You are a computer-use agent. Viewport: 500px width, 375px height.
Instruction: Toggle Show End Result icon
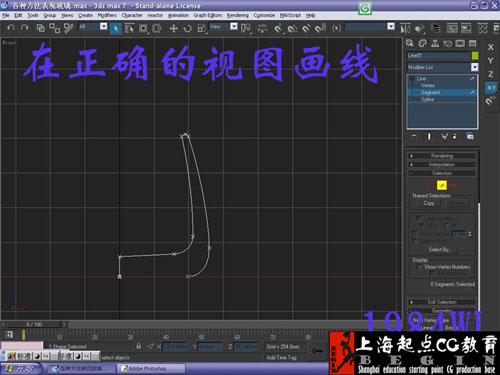click(x=429, y=136)
